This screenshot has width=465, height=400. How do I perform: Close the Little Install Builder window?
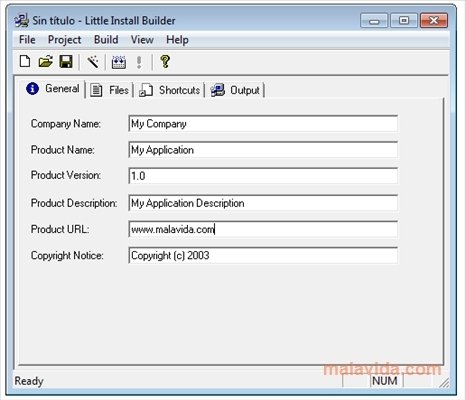pos(434,21)
